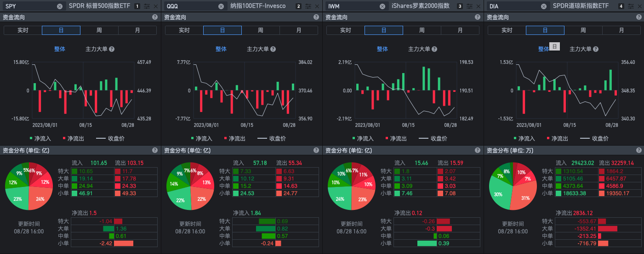
Task: Toggle 收盘价 legend in SPY chart
Action: (x=110, y=138)
